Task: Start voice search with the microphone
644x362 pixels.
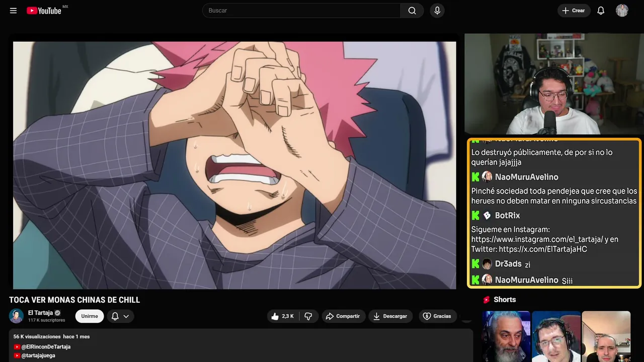Action: click(437, 11)
